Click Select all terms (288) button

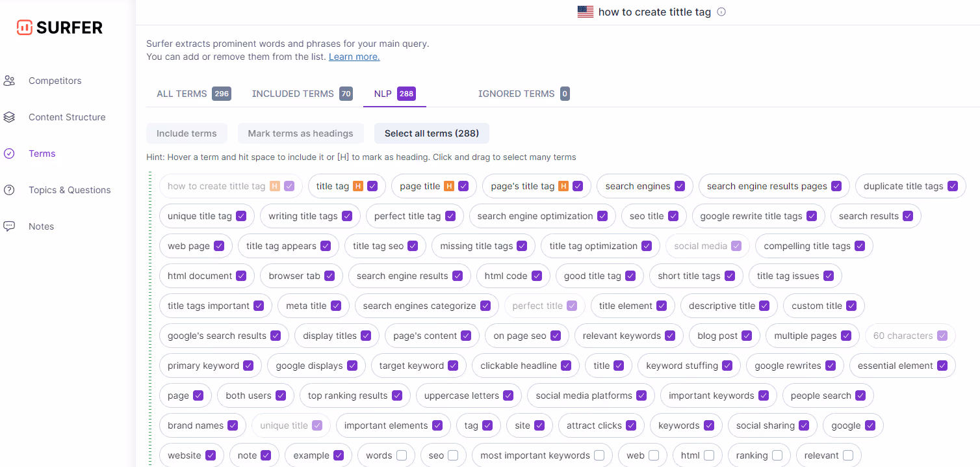[432, 133]
